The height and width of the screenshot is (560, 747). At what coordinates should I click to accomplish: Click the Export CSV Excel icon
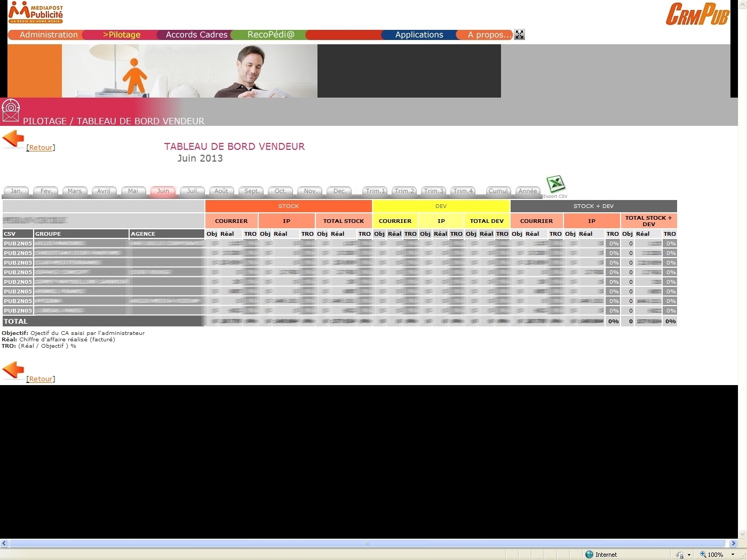pos(556,184)
